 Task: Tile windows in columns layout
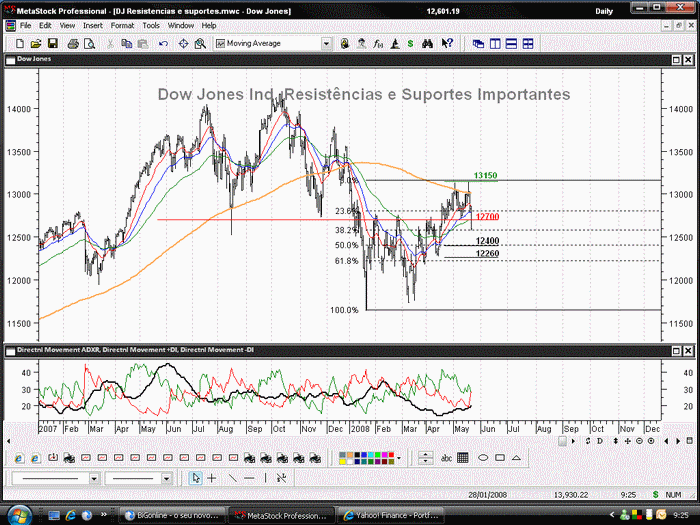coord(495,44)
